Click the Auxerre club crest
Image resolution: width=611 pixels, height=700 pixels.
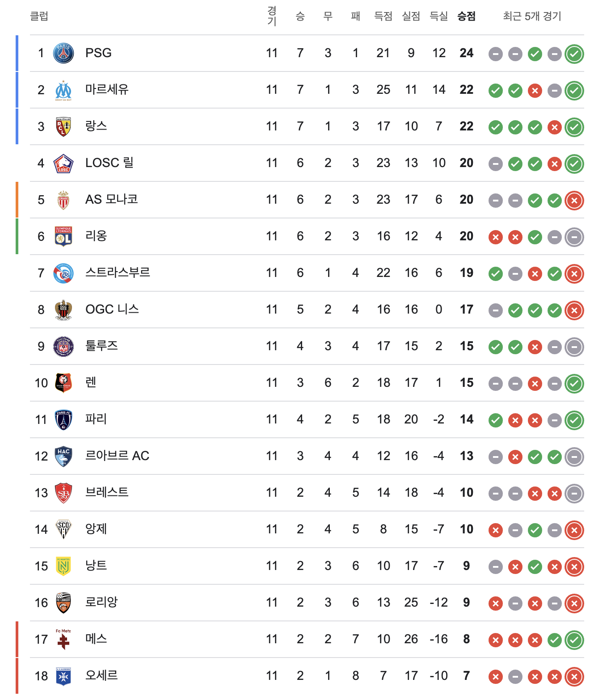pos(63,676)
